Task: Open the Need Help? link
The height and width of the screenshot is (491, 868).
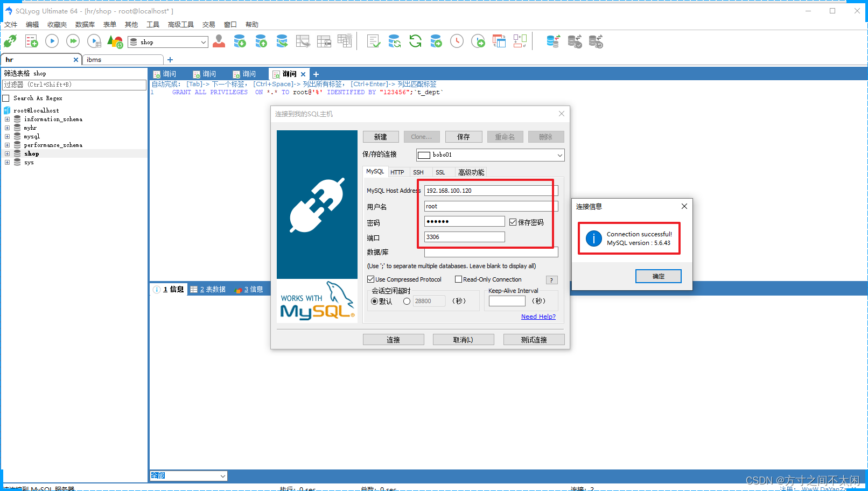Action: coord(538,317)
